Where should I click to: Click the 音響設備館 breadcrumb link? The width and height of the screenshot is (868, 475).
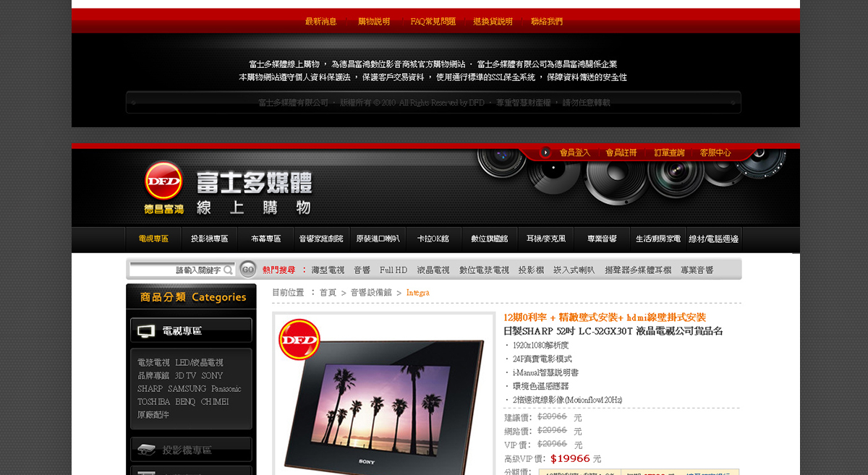[371, 293]
